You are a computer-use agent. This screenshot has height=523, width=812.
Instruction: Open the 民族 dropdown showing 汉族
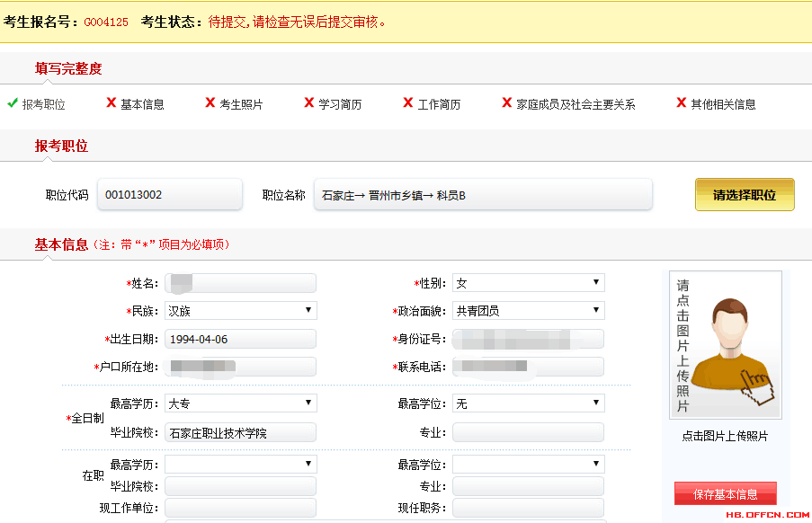(239, 310)
